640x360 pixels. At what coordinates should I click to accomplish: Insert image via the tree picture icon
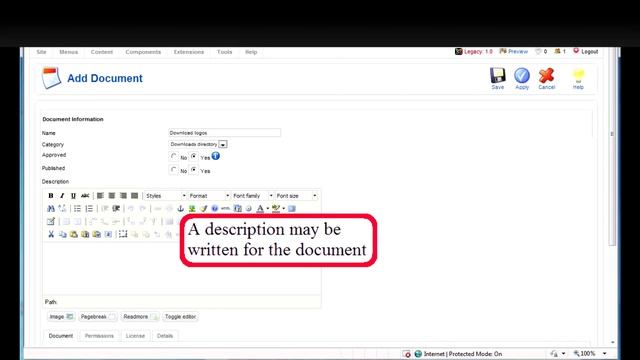pos(192,209)
